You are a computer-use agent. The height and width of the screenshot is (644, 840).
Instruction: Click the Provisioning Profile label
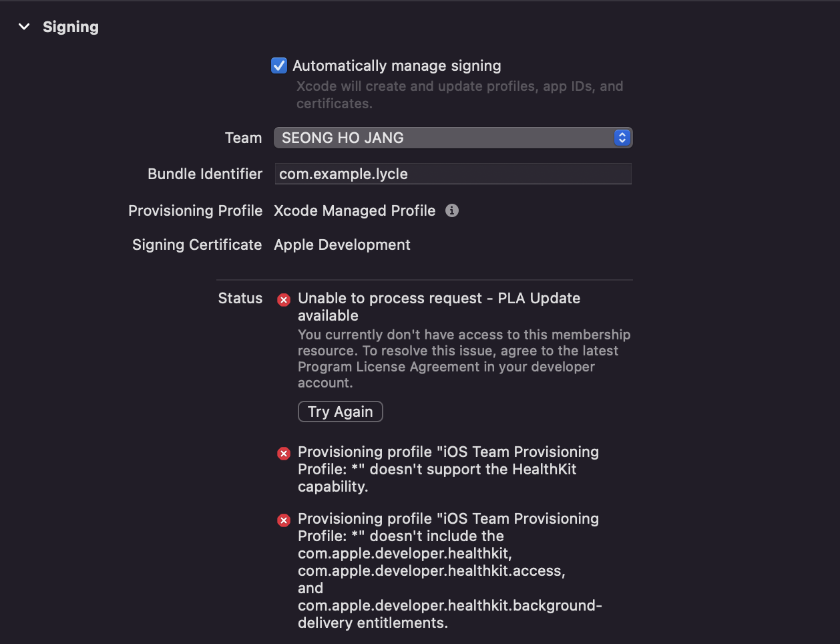[195, 210]
